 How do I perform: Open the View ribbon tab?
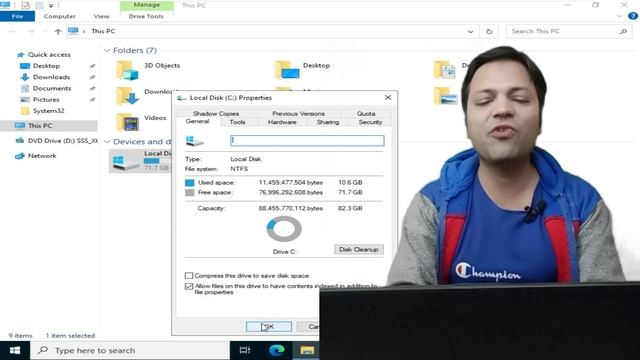click(x=101, y=16)
